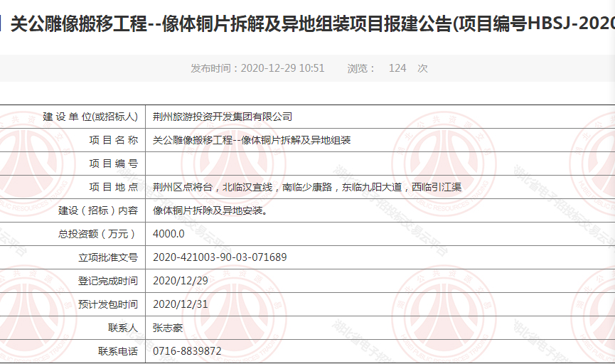The height and width of the screenshot is (364, 615).
Task: Click the investment amount 4000.0
Action: point(169,234)
